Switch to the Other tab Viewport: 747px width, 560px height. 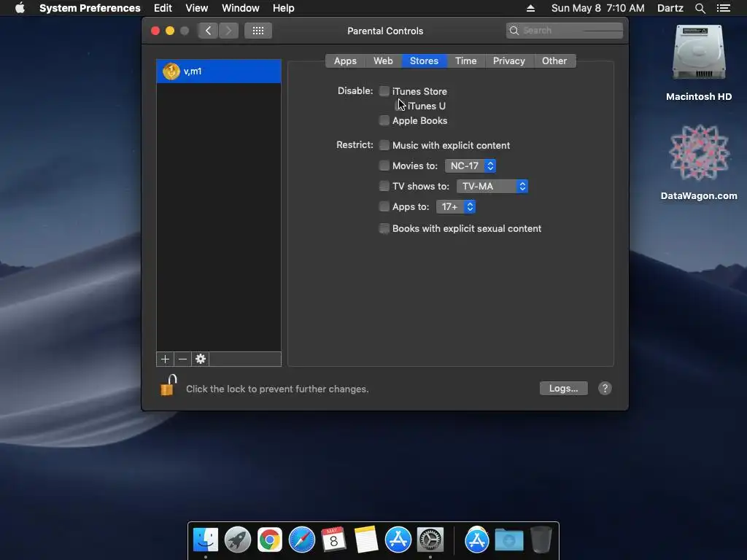[554, 61]
